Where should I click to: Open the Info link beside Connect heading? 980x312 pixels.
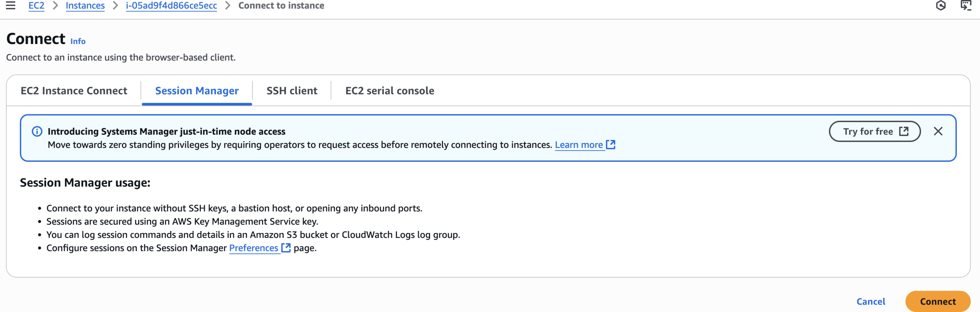click(x=78, y=41)
